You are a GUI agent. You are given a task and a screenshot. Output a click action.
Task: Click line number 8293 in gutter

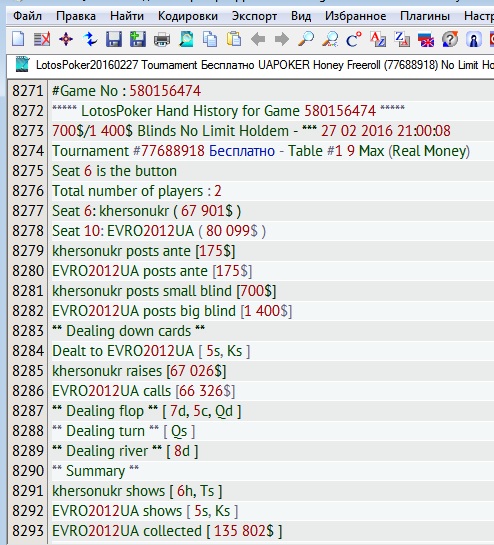[x=27, y=531]
